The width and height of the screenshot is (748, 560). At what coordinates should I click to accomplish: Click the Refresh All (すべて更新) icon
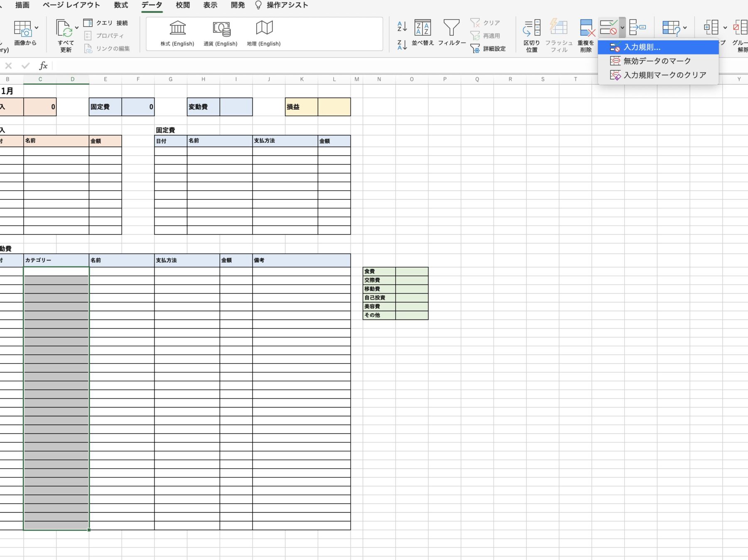click(x=64, y=28)
